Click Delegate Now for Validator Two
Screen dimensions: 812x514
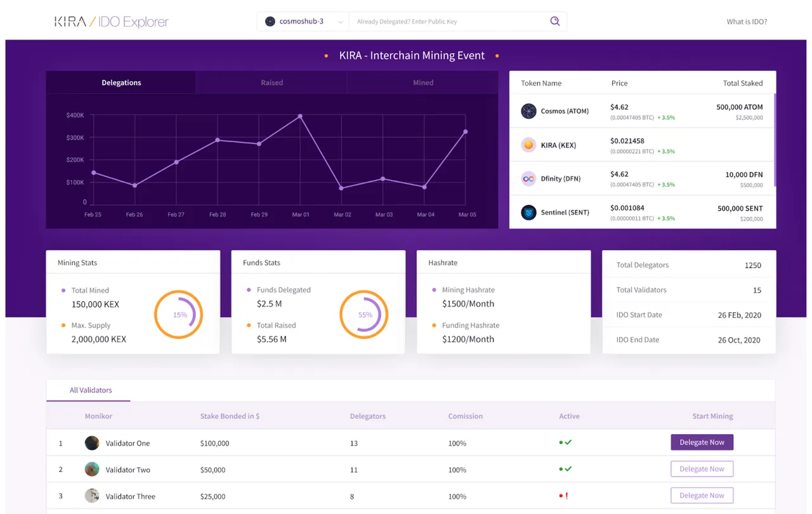click(702, 469)
